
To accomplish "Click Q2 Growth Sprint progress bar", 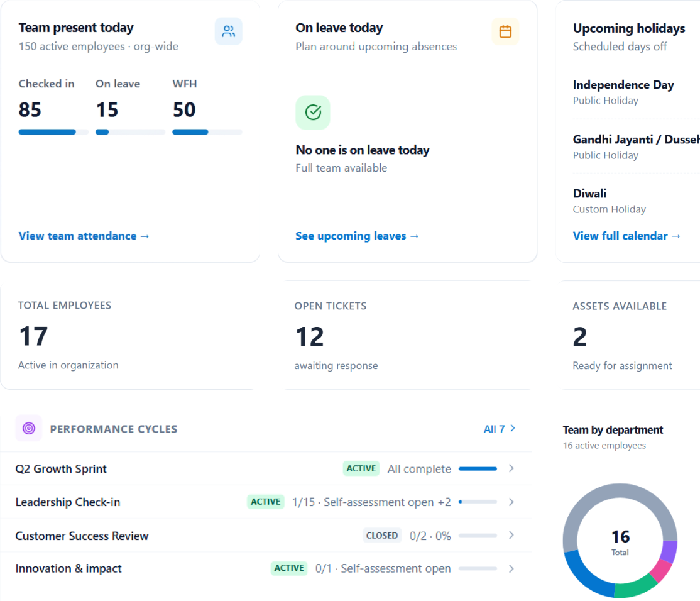I will point(478,469).
